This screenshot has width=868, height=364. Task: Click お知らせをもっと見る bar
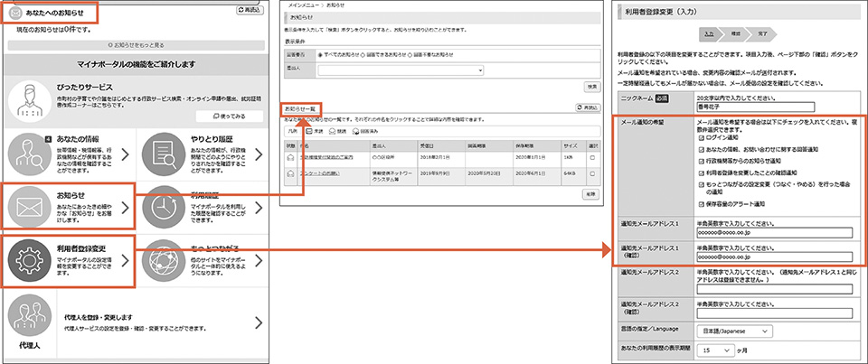[136, 45]
